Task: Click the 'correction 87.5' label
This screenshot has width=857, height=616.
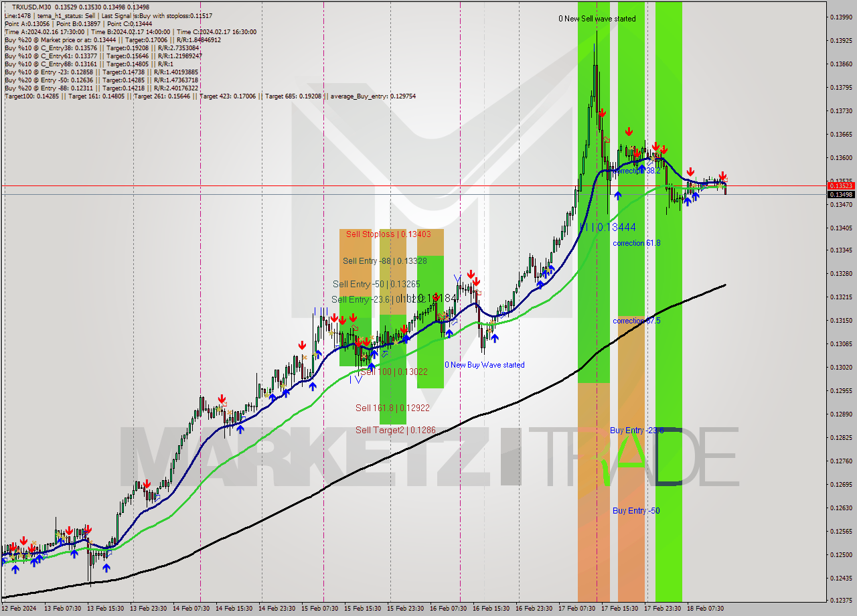Action: pyautogui.click(x=637, y=321)
